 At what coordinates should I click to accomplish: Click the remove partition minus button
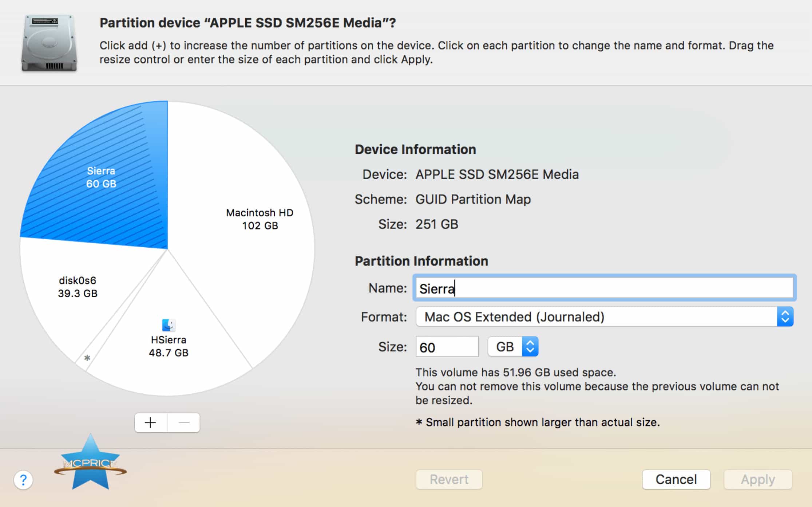pos(184,422)
